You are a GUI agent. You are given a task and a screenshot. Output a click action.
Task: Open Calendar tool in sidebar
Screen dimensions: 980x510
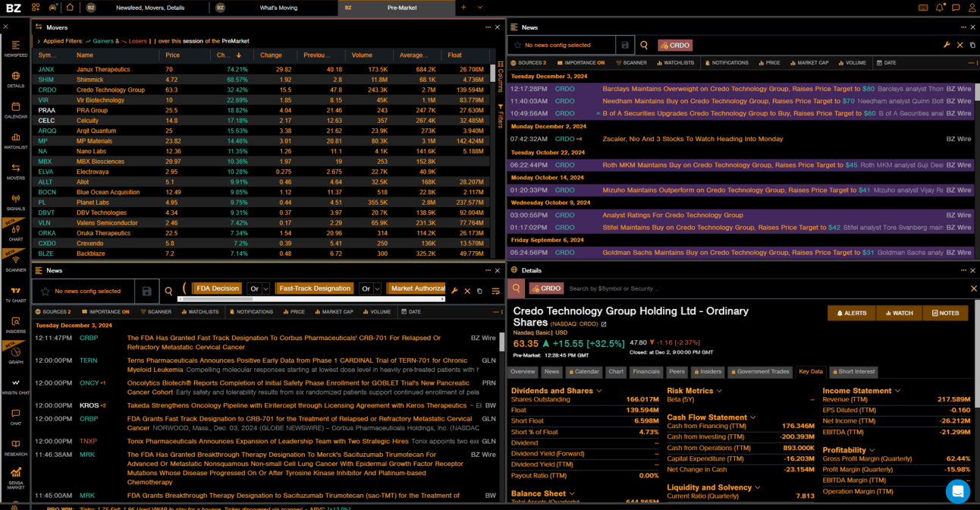click(x=15, y=110)
